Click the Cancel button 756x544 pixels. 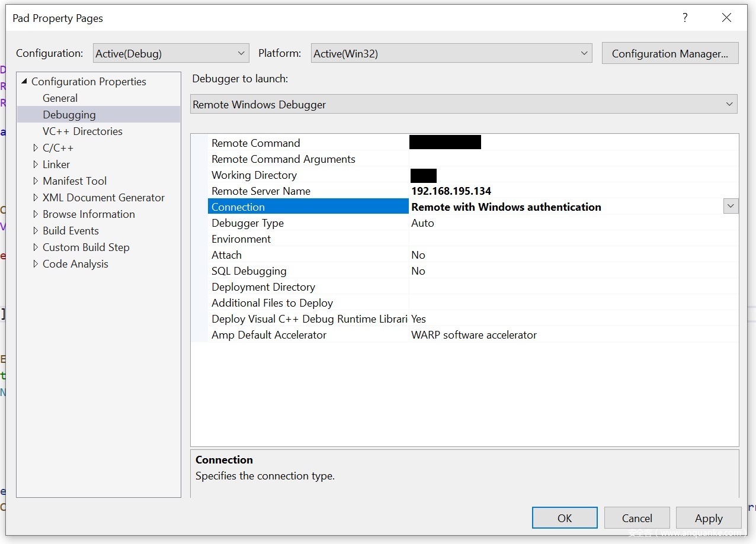637,518
